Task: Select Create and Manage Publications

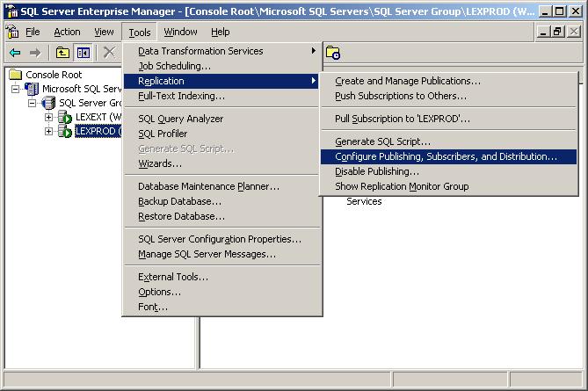Action: click(x=448, y=81)
